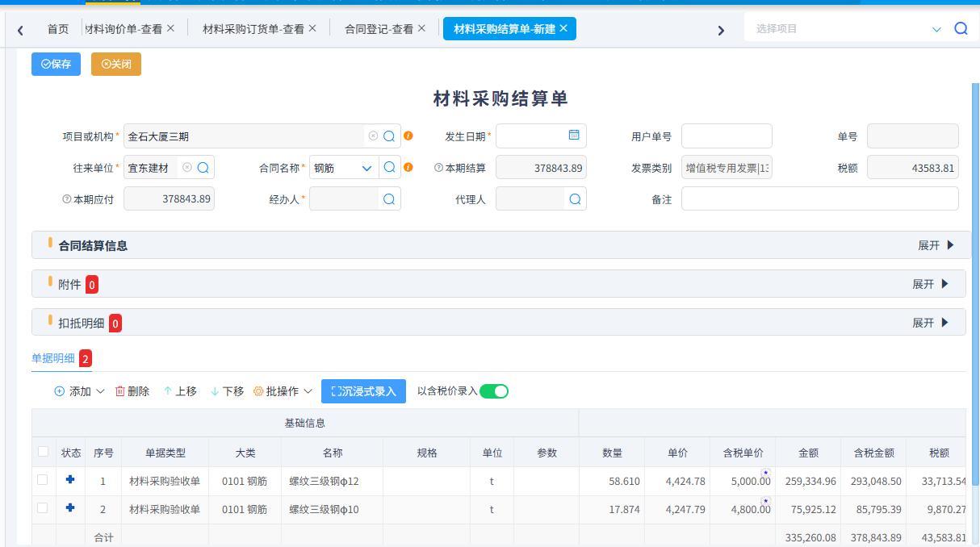Click inside the 备注 input field
The image size is (980, 547).
click(819, 198)
